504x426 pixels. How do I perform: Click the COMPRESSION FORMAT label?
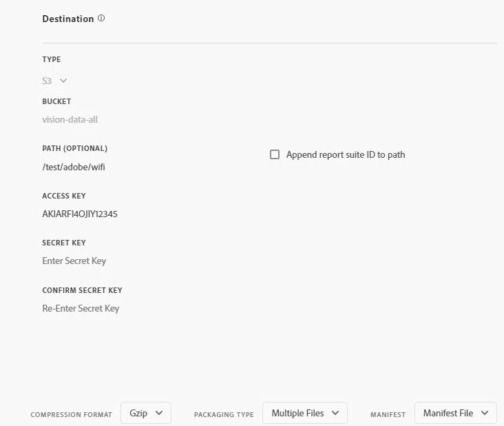coord(72,415)
